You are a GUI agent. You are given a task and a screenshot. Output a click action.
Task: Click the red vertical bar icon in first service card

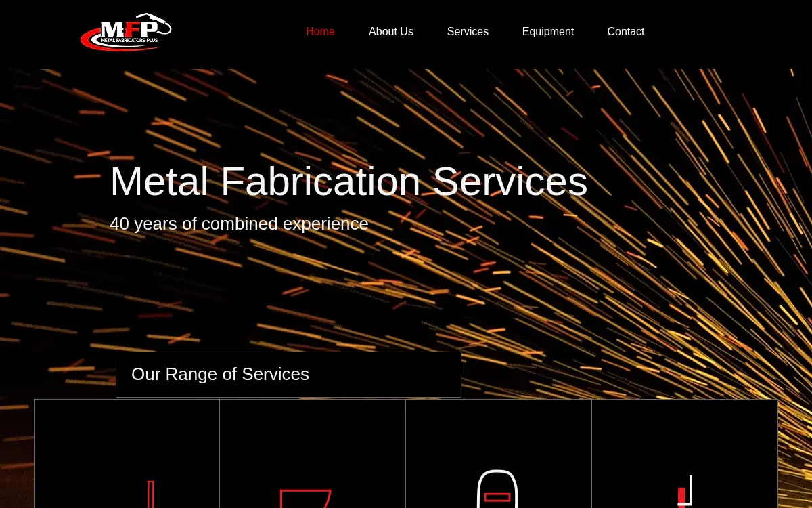pos(151,494)
